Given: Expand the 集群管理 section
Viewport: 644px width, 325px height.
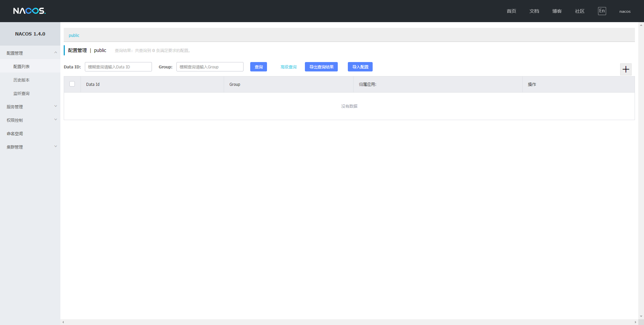Looking at the screenshot, I should tap(30, 147).
